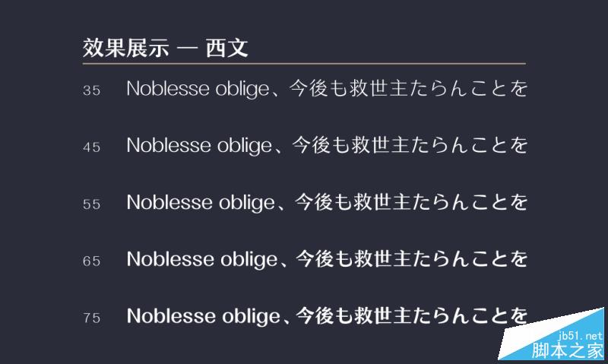Select the weight label 75
608x364 pixels.
click(x=91, y=318)
